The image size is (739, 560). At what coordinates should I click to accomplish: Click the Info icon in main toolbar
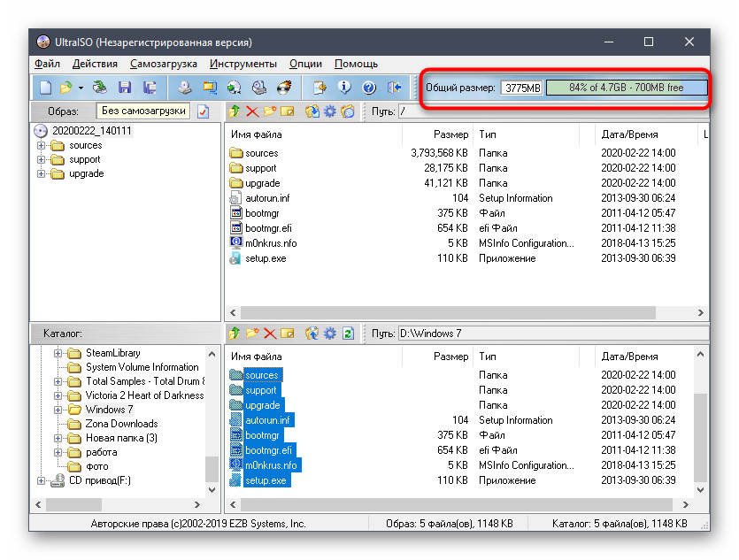coord(344,88)
